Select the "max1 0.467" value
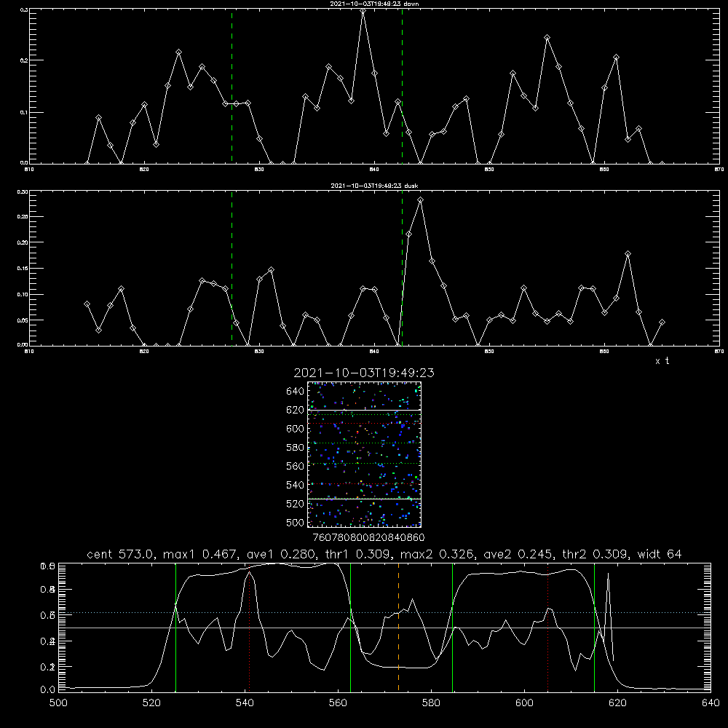This screenshot has width=728, height=728. [x=199, y=554]
